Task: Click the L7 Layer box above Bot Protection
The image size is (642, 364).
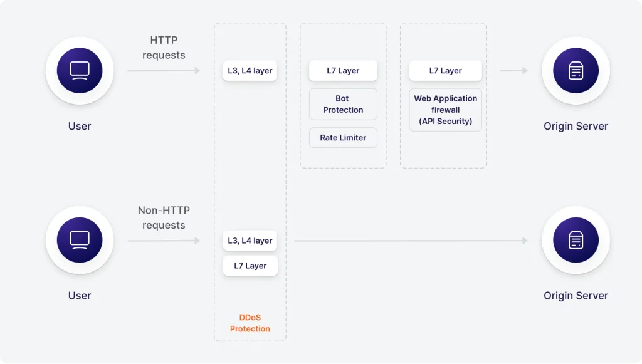Action: [343, 71]
